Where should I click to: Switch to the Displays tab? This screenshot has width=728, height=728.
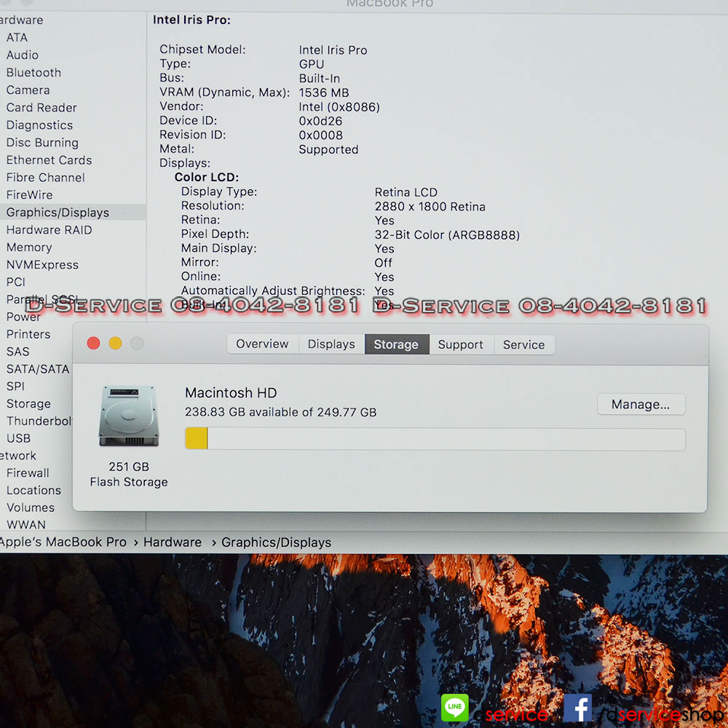pyautogui.click(x=331, y=344)
